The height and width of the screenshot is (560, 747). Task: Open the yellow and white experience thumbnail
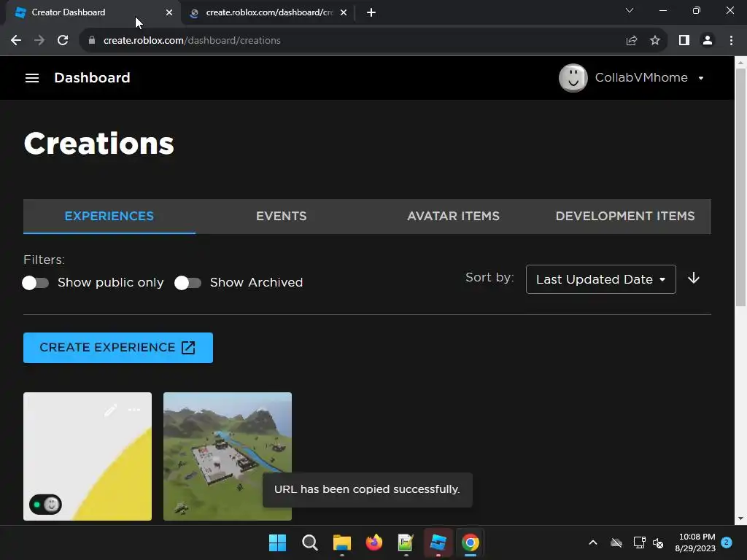88,456
